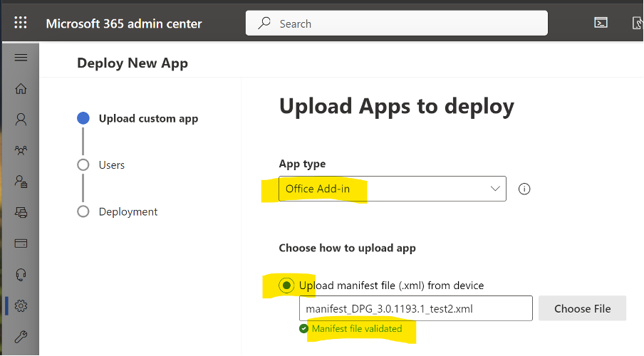Open Support headset icon in sidebar
644x356 pixels.
(21, 275)
